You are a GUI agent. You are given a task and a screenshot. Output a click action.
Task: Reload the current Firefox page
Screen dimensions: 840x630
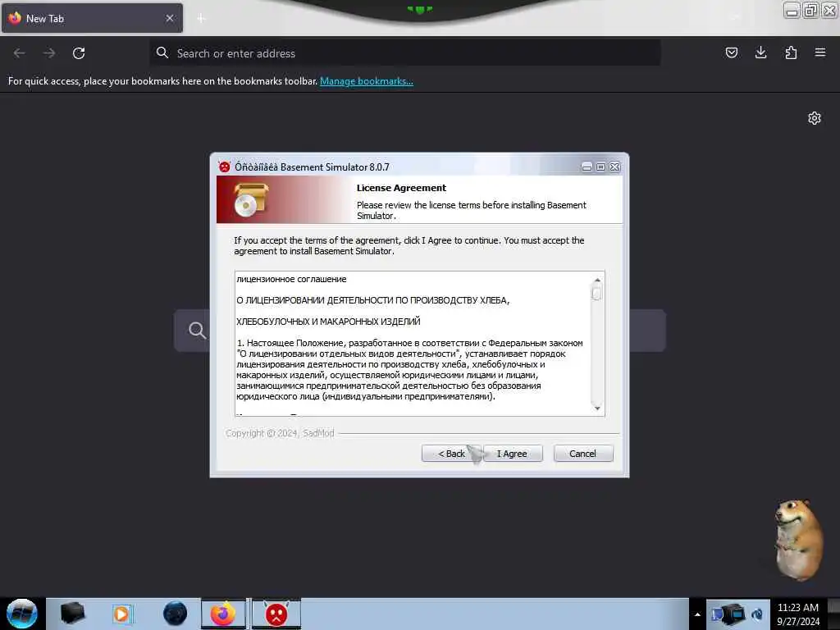79,53
